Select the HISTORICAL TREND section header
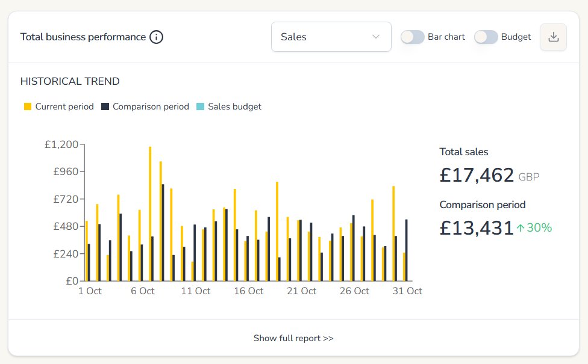Viewport: 588px width, 364px height. point(70,81)
